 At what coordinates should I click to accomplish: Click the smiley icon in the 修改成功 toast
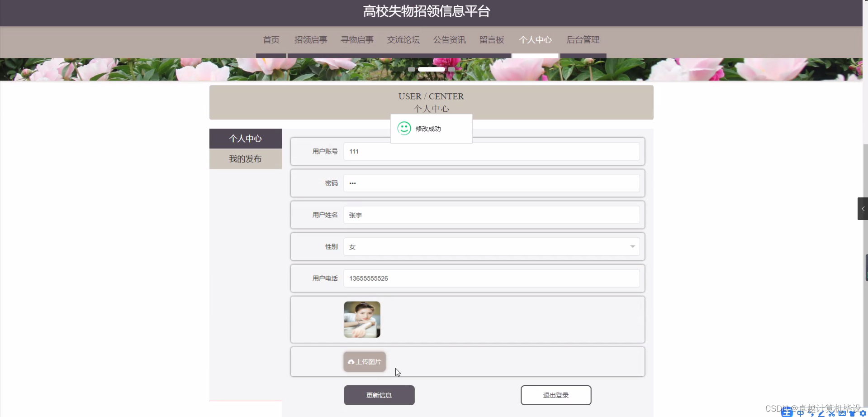[x=403, y=128]
